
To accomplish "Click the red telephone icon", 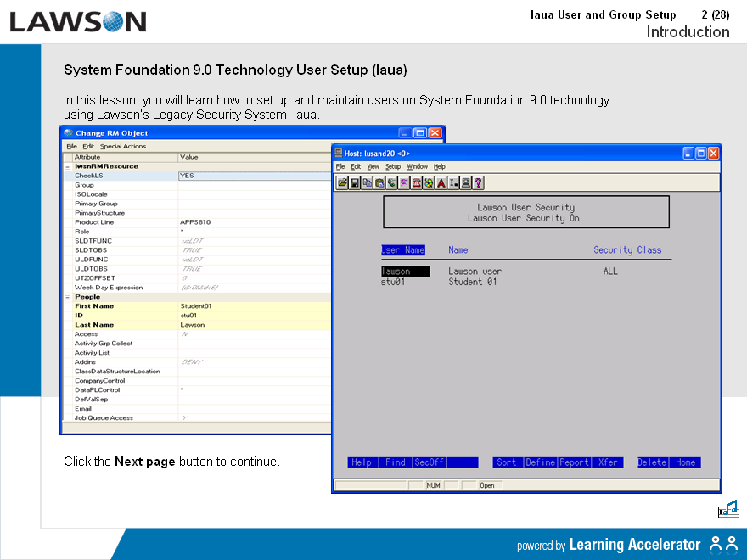I will (x=417, y=183).
